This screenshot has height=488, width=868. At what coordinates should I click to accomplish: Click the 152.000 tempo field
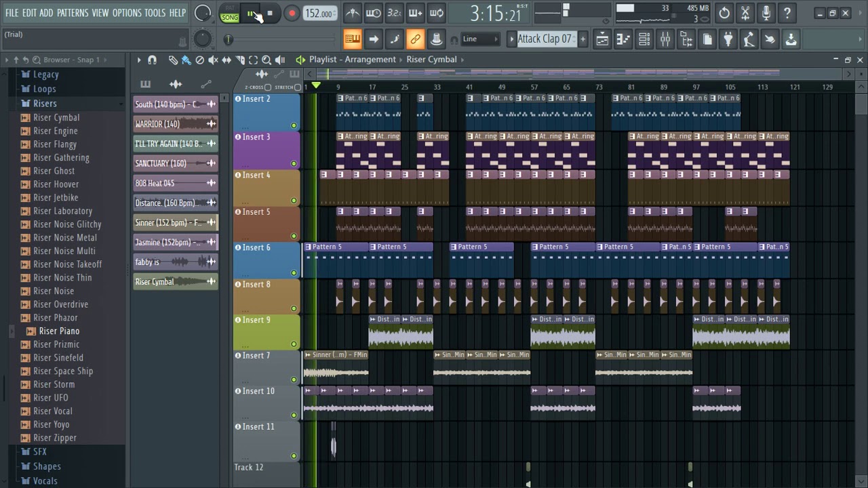pyautogui.click(x=319, y=14)
